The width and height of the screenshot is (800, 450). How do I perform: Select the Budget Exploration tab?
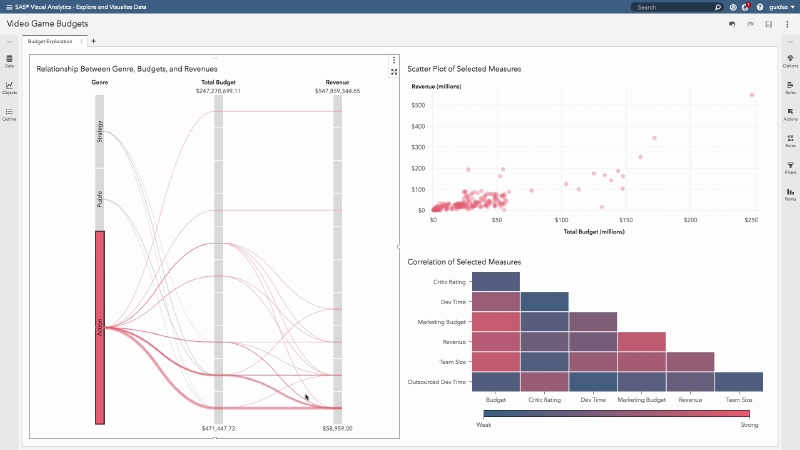[50, 41]
